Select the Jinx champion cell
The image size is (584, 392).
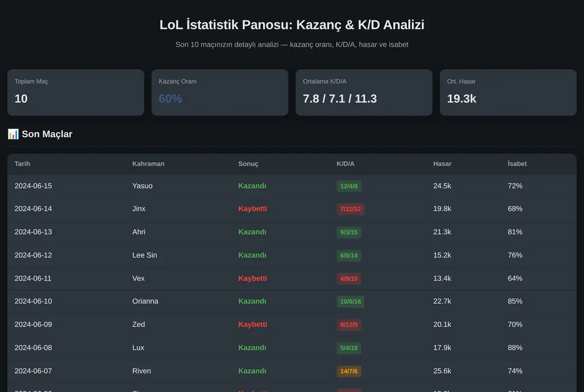[x=139, y=209]
